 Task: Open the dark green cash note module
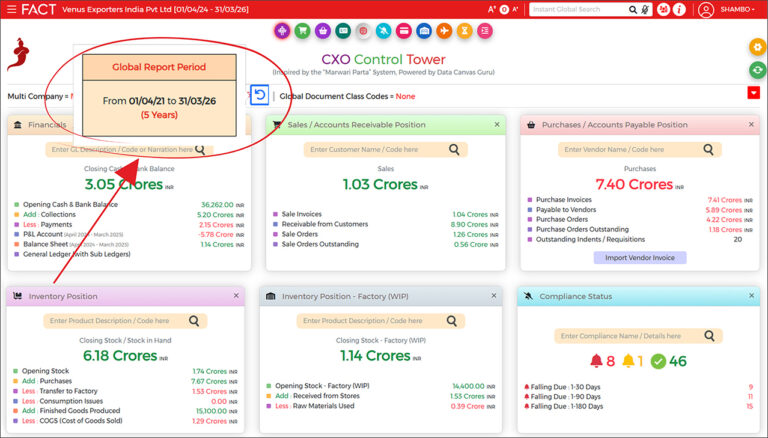click(x=343, y=31)
